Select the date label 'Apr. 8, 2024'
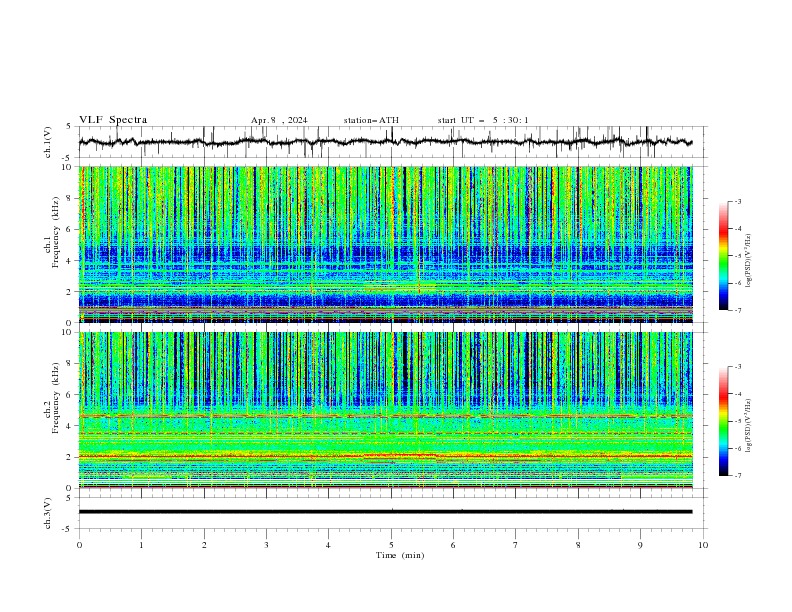 pyautogui.click(x=279, y=120)
